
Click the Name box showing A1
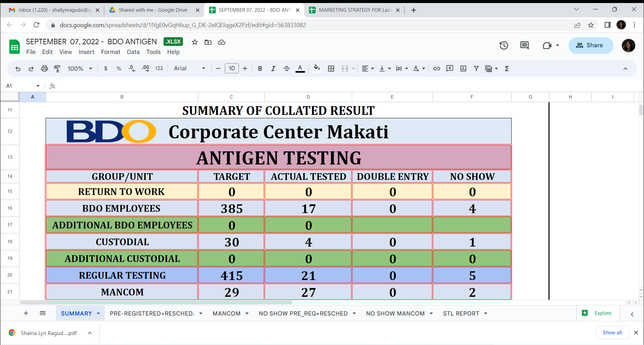click(22, 86)
